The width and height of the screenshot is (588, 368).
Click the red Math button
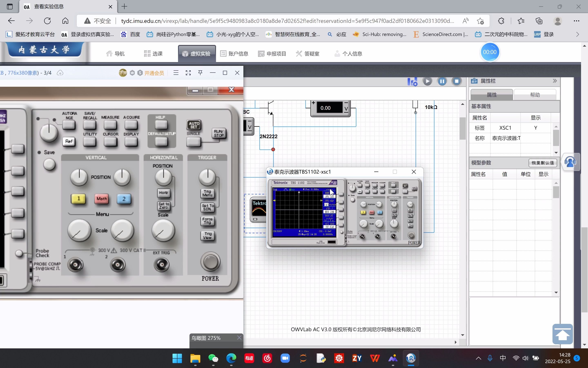101,199
